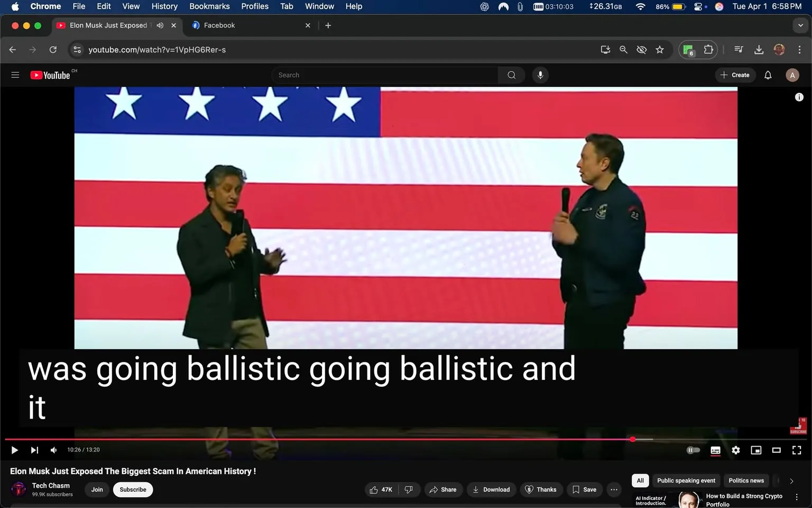Expand the video description info panel
This screenshot has height=508, width=812.
pyautogui.click(x=799, y=97)
